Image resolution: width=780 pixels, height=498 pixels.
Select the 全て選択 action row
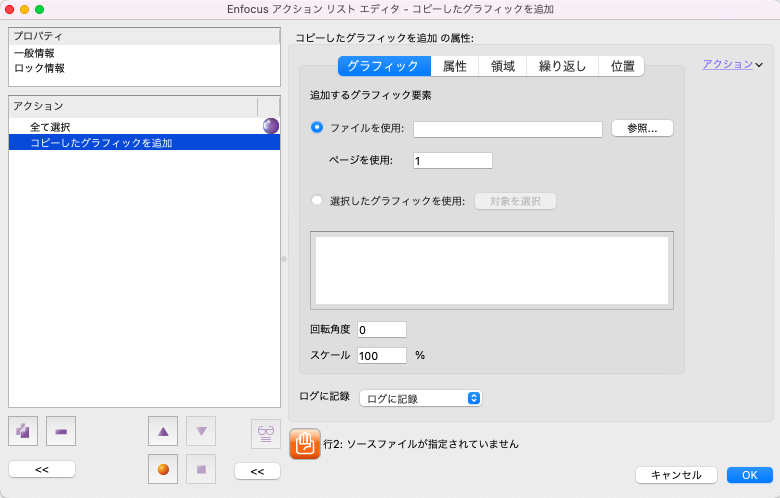(x=144, y=126)
